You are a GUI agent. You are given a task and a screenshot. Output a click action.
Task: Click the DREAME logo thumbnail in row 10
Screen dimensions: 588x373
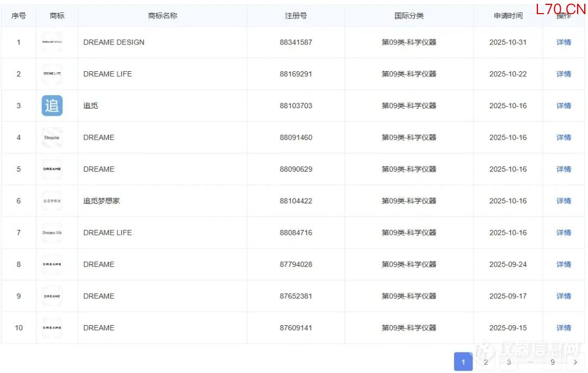tap(52, 328)
